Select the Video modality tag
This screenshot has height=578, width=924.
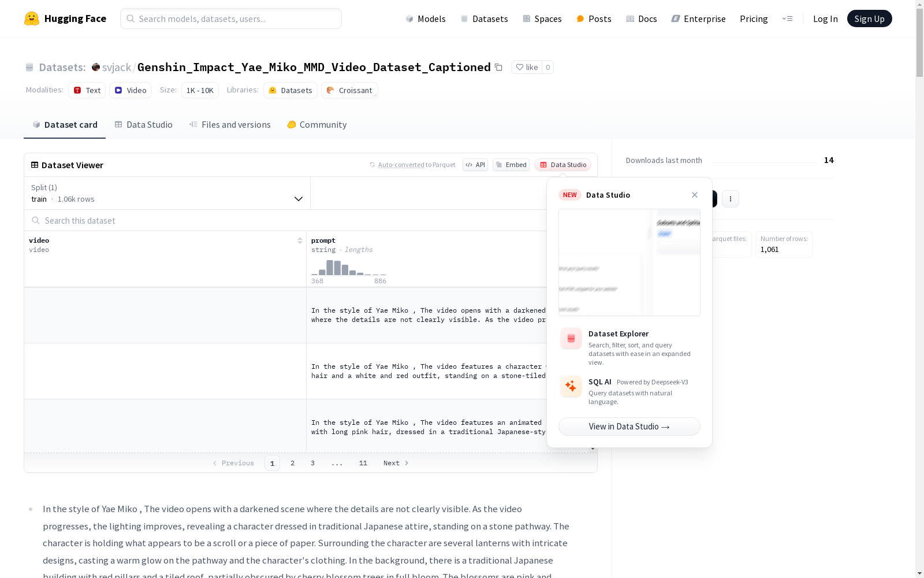pyautogui.click(x=131, y=90)
